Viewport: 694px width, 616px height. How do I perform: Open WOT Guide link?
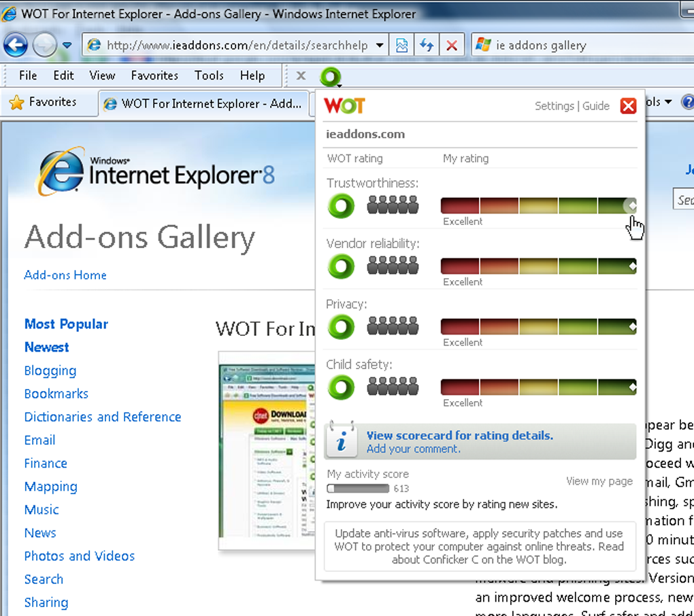pyautogui.click(x=596, y=106)
